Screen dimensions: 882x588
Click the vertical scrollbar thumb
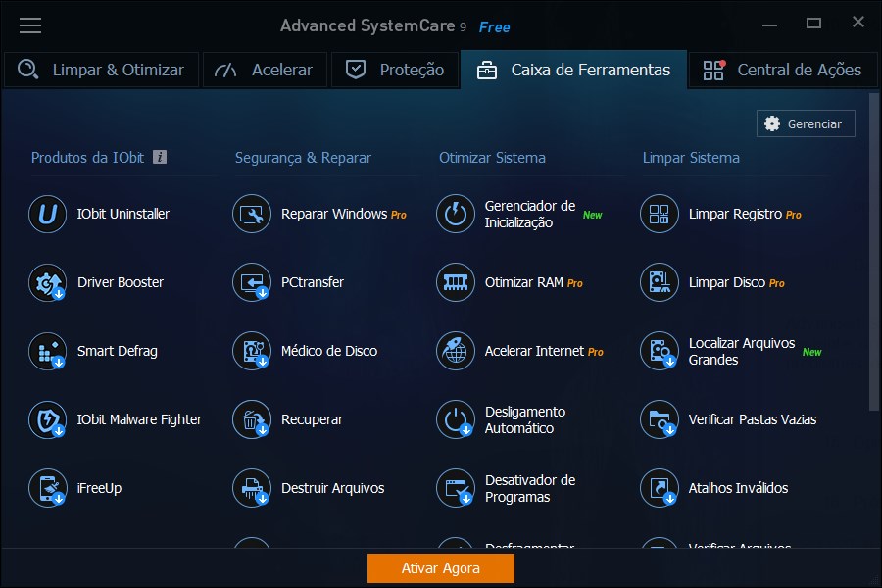tap(873, 253)
